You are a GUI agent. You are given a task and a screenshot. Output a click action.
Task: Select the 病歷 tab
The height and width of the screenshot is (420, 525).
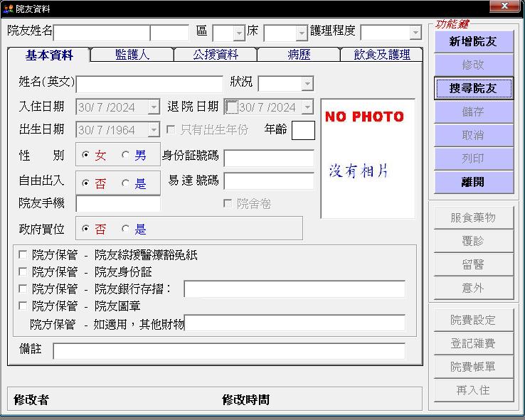(x=298, y=55)
